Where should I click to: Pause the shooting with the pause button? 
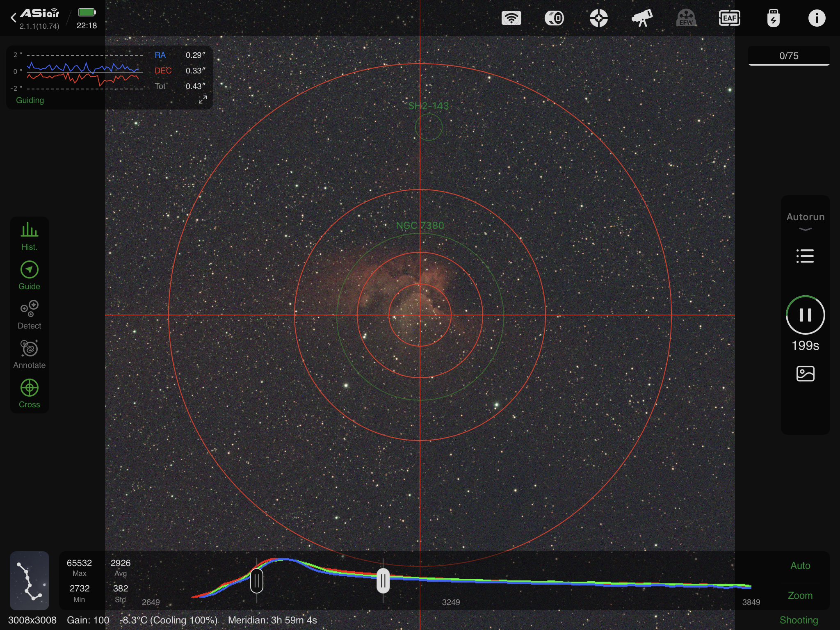click(x=805, y=315)
